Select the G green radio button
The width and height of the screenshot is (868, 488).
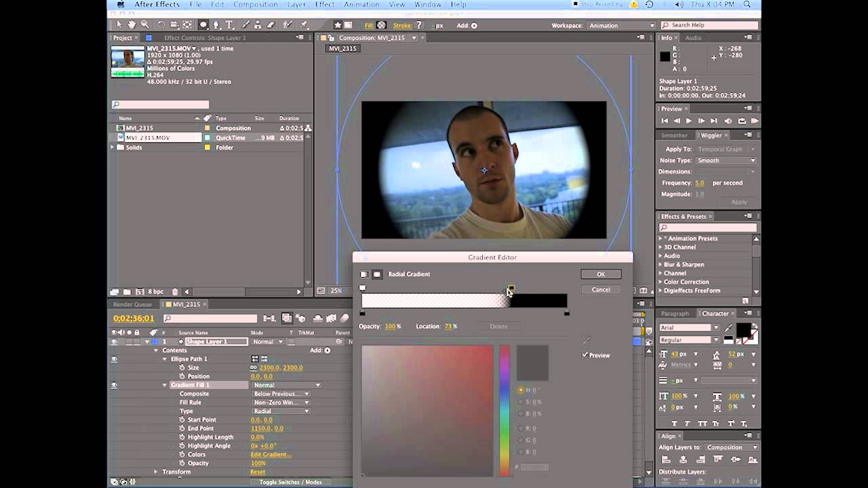click(521, 441)
